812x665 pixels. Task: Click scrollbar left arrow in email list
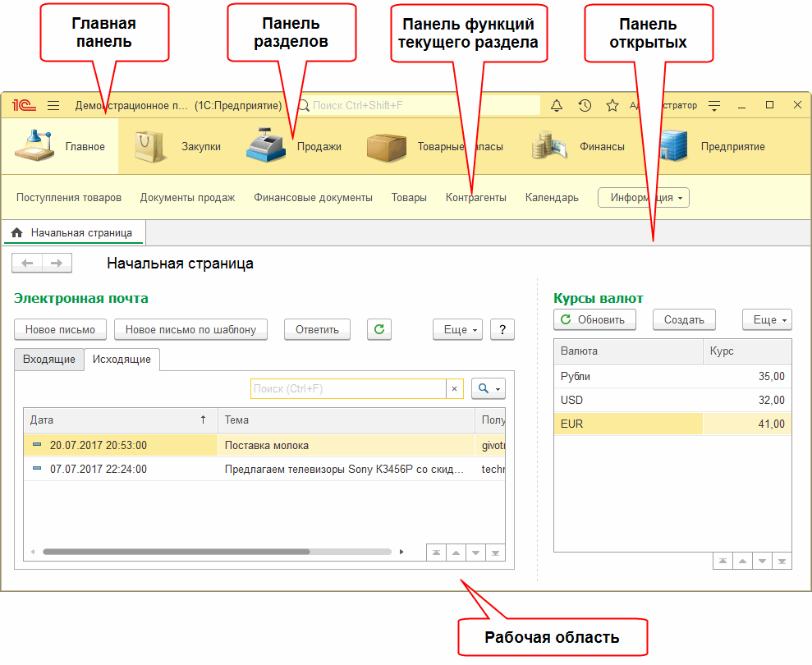click(33, 552)
